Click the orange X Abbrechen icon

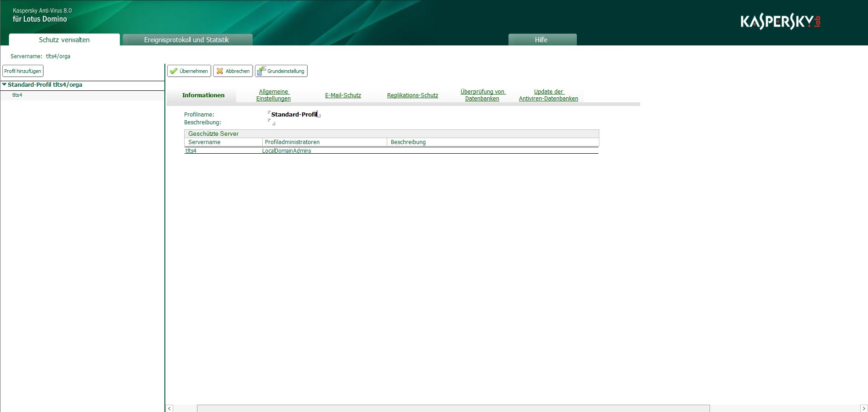220,71
